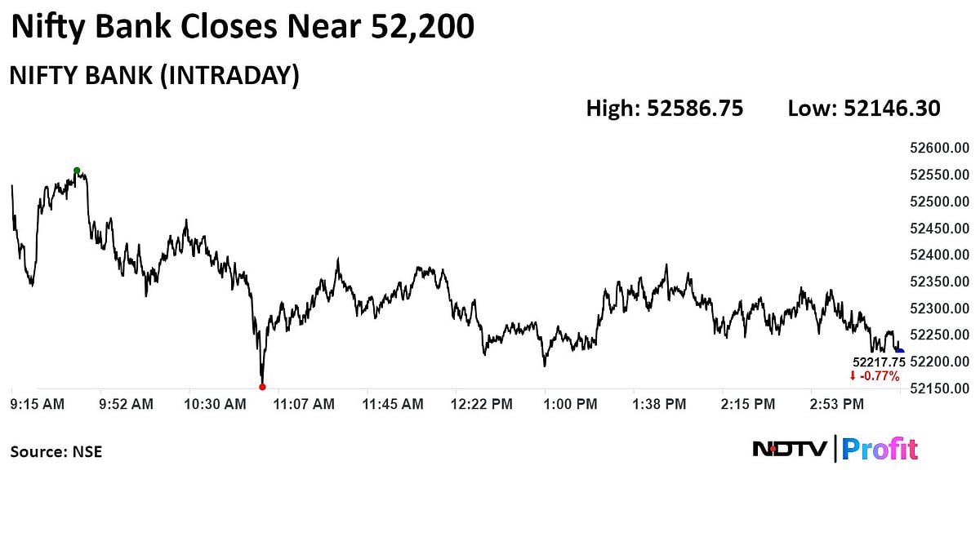Image resolution: width=980 pixels, height=550 pixels.
Task: Click the -0.77% change label
Action: click(x=880, y=376)
